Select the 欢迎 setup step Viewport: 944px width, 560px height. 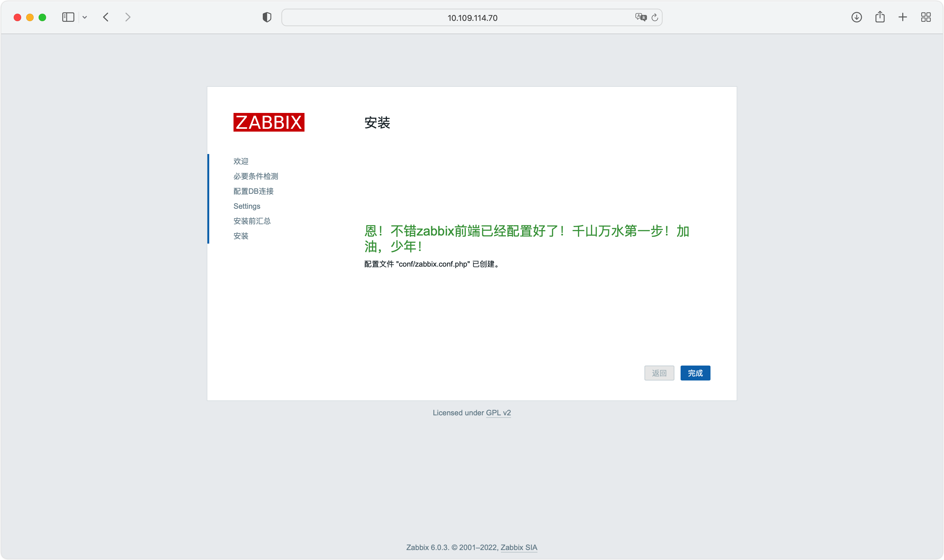tap(241, 161)
